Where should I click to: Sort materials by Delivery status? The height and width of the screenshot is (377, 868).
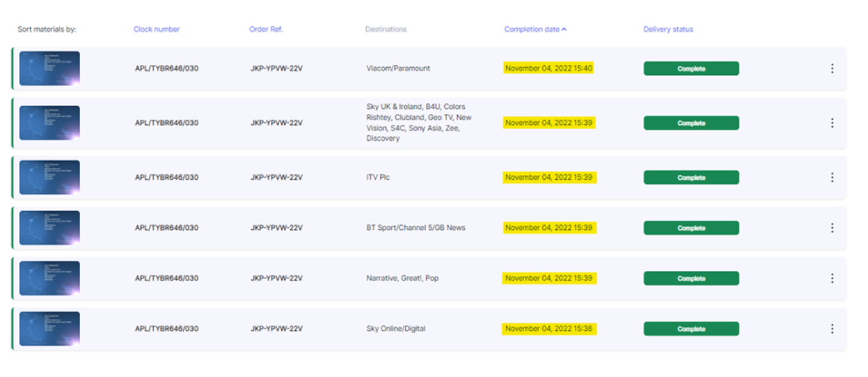[668, 29]
